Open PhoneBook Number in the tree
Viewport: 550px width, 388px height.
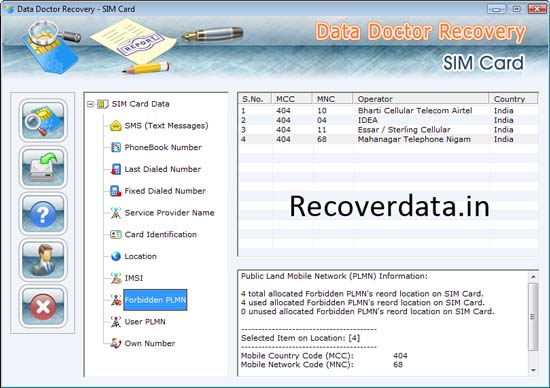(163, 147)
